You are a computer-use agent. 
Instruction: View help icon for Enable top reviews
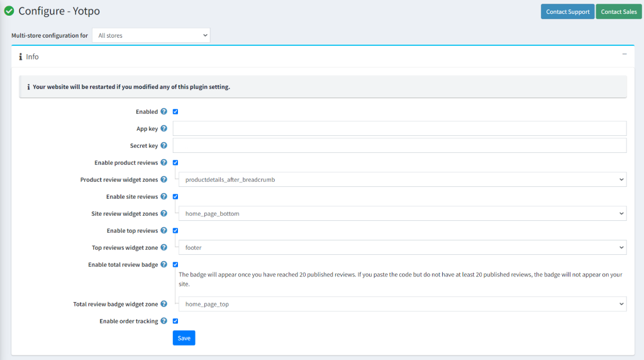pyautogui.click(x=164, y=230)
